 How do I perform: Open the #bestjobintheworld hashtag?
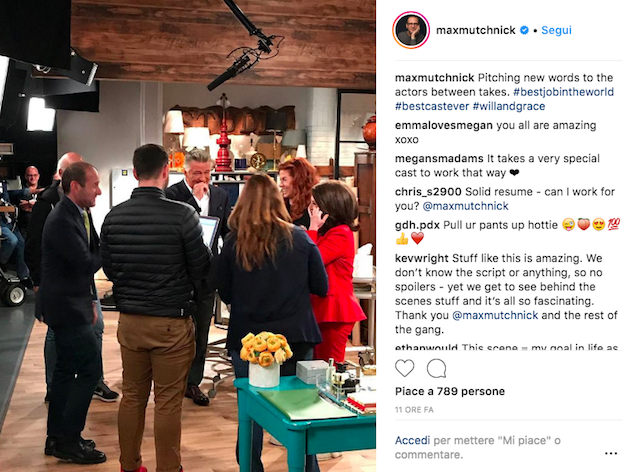pos(563,92)
